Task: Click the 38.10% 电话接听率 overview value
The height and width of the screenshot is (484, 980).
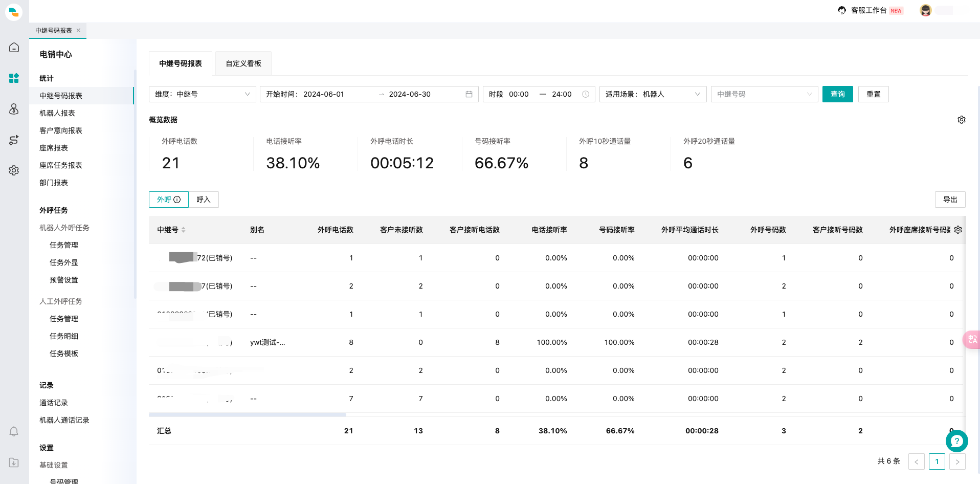Action: [x=293, y=163]
